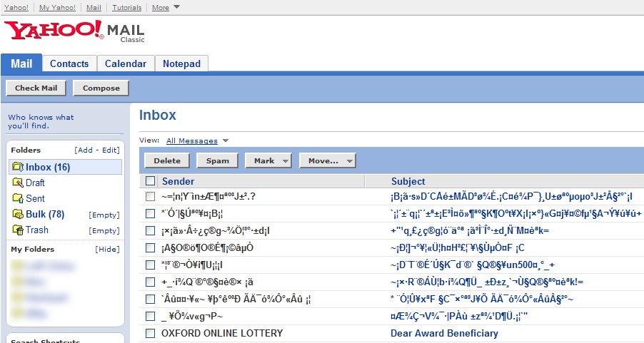644x343 pixels.
Task: Click Add next to Folders
Action: (x=85, y=150)
